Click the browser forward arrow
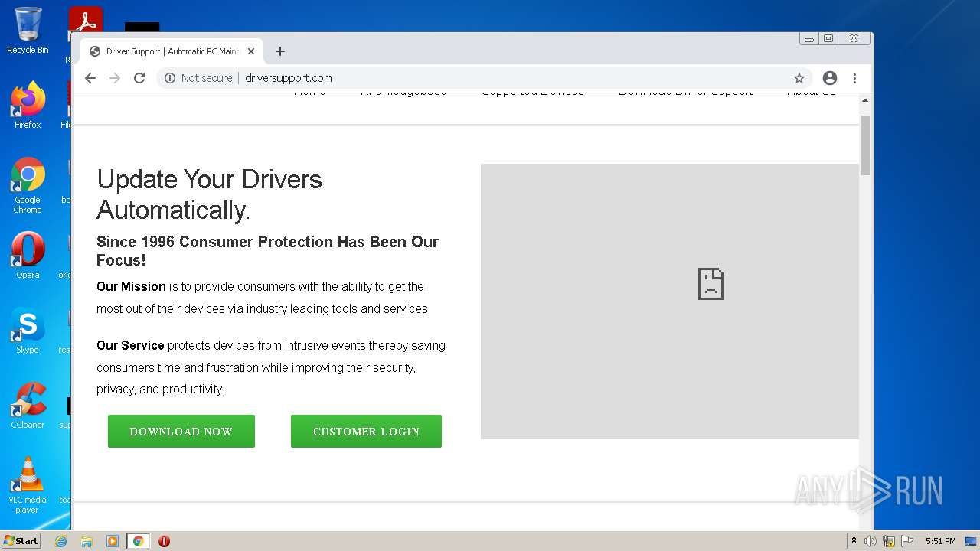Screen dimensions: 980x551 tap(115, 78)
